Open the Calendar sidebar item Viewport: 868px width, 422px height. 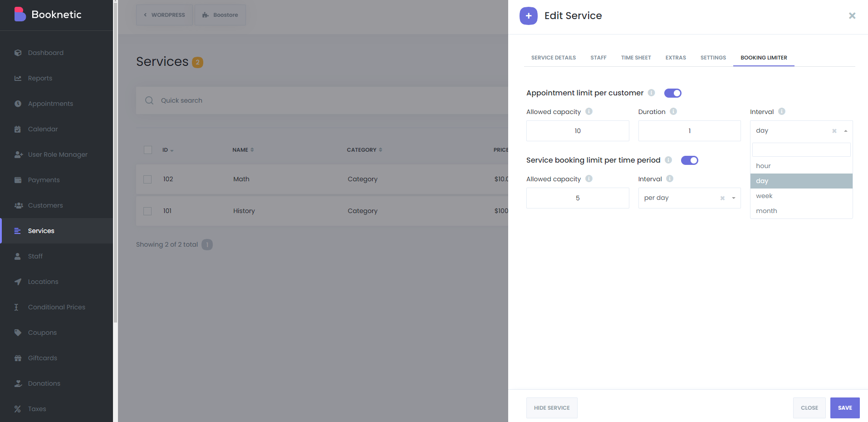[42, 129]
